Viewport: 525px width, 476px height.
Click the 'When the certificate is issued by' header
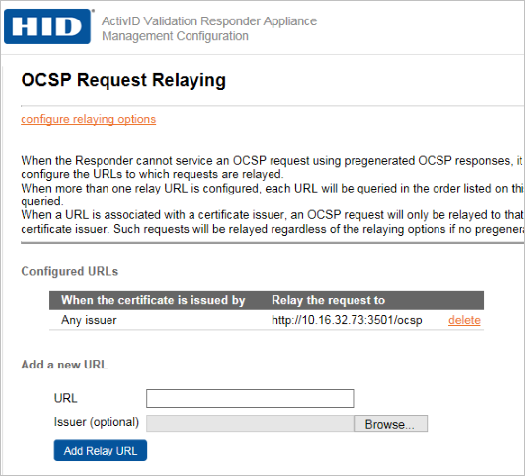point(153,300)
